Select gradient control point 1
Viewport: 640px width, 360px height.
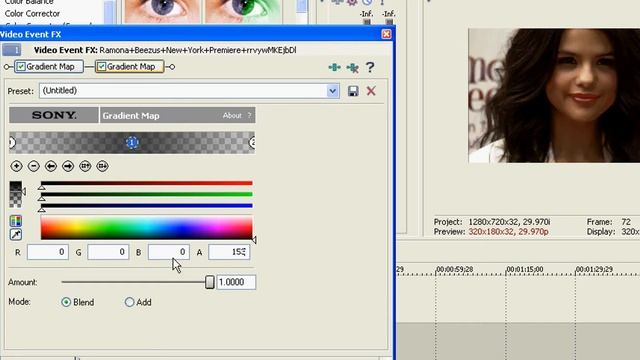pos(132,142)
